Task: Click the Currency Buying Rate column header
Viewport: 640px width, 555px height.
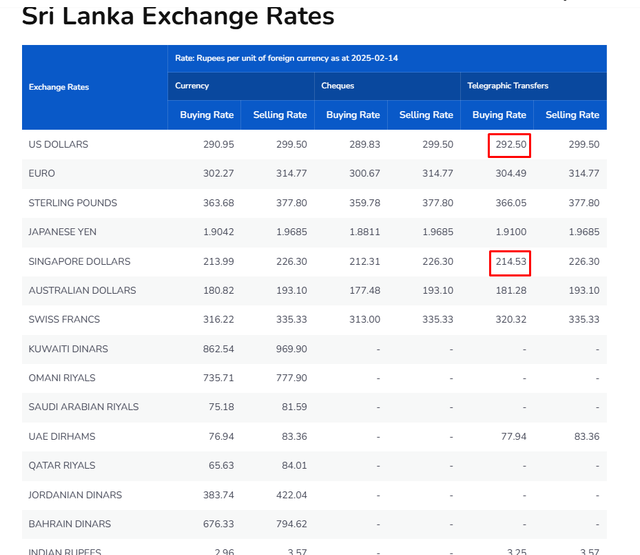Action: (x=207, y=115)
